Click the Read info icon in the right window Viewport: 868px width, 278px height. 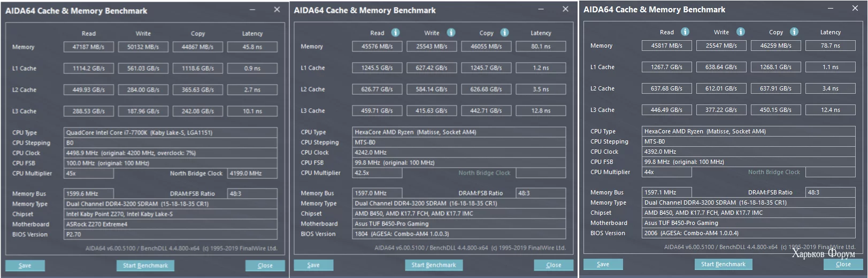(685, 32)
